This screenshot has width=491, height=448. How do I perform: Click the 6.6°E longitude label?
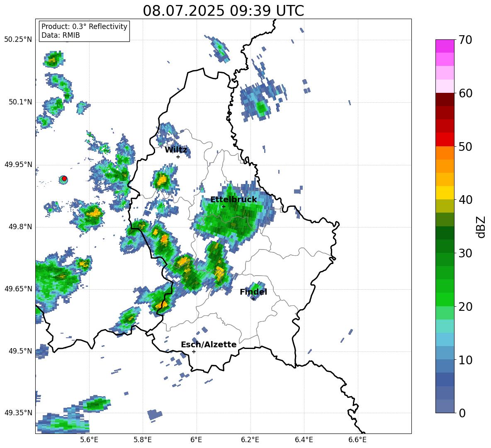pos(357,440)
